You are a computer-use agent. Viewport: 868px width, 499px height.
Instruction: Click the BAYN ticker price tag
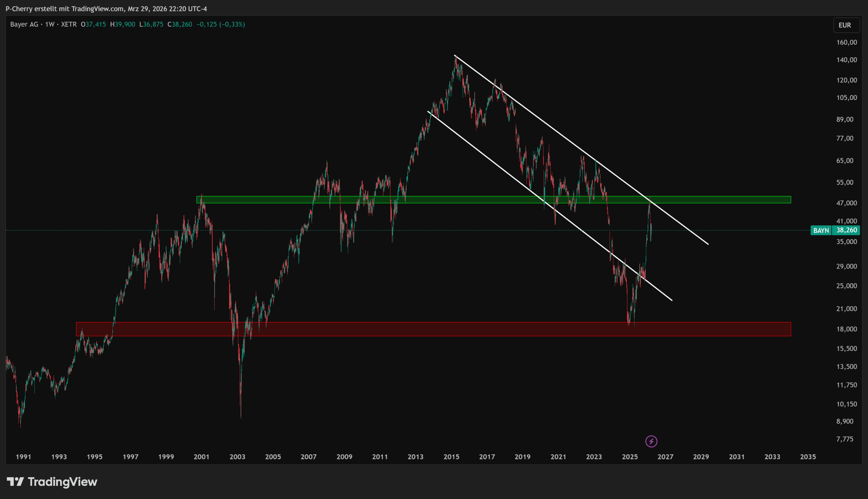click(x=821, y=230)
